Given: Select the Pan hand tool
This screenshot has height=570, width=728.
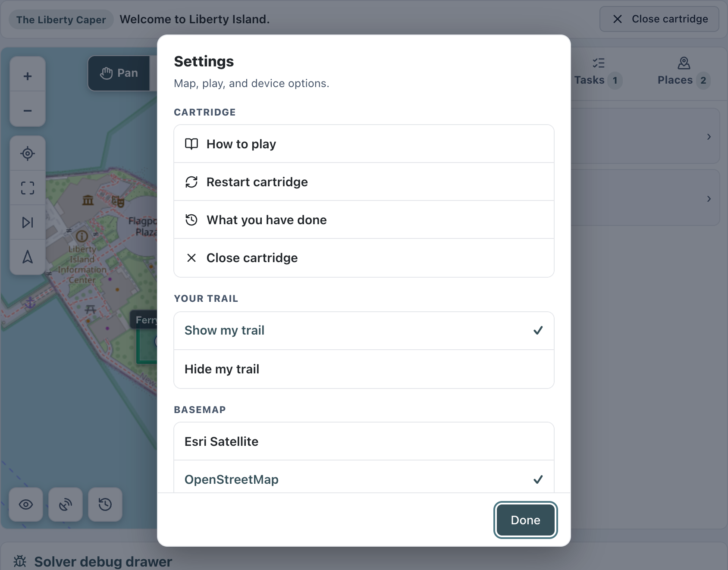Looking at the screenshot, I should pos(119,73).
